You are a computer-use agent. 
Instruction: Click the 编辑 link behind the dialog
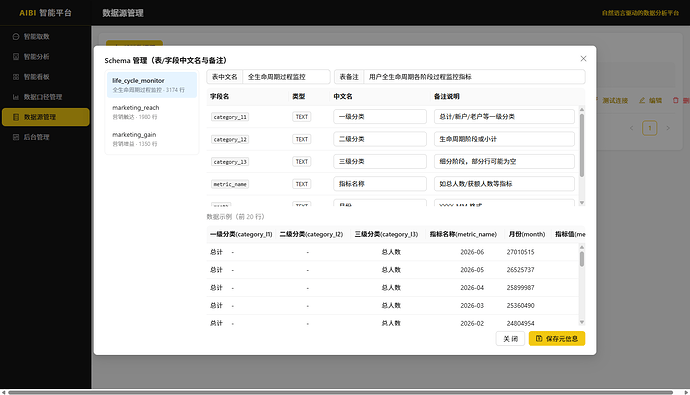(x=655, y=101)
